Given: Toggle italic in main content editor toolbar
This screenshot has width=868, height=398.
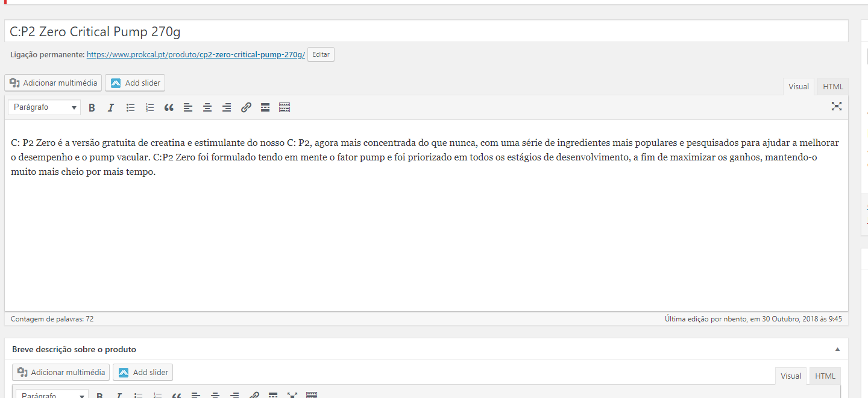Looking at the screenshot, I should [111, 107].
